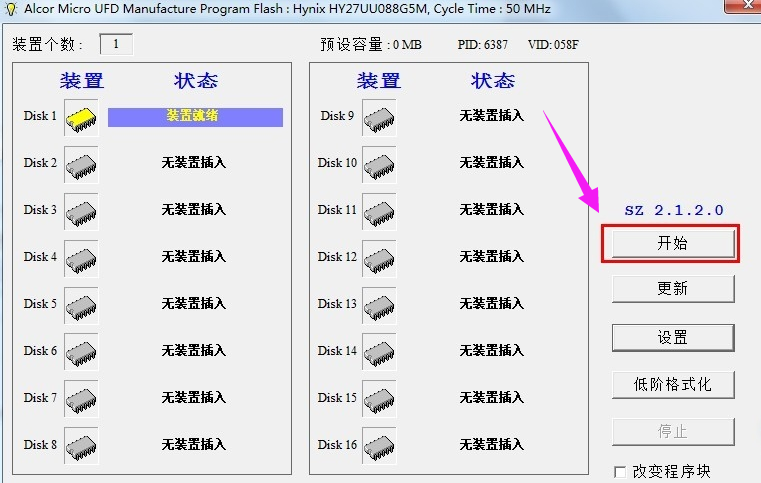Click the 装置个数 device count field
Viewport: 761px width, 483px height.
[x=116, y=44]
